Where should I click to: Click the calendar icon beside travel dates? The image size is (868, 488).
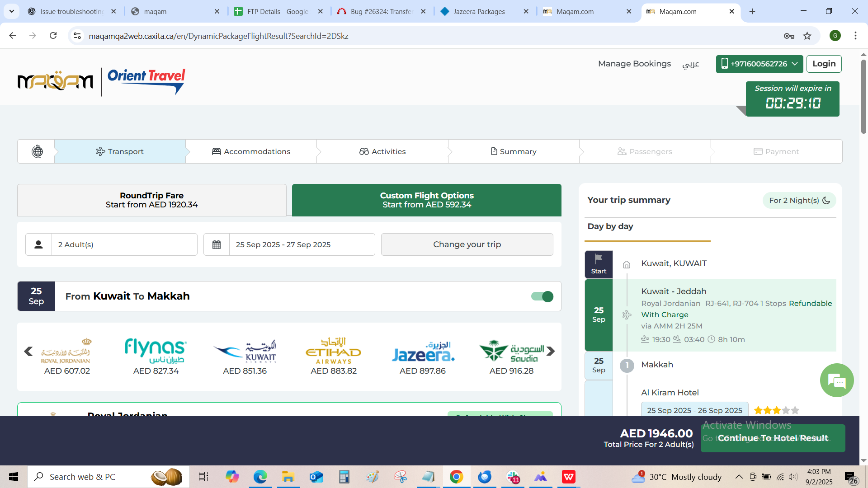click(217, 244)
